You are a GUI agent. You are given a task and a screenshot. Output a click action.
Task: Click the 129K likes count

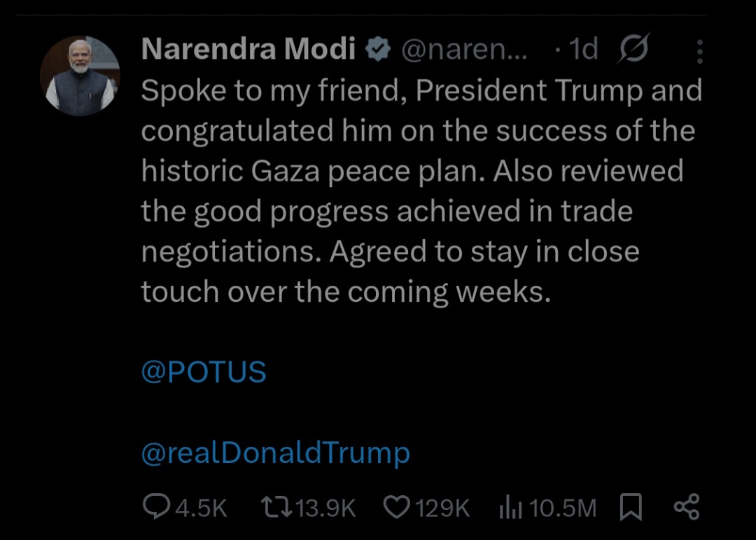[442, 508]
